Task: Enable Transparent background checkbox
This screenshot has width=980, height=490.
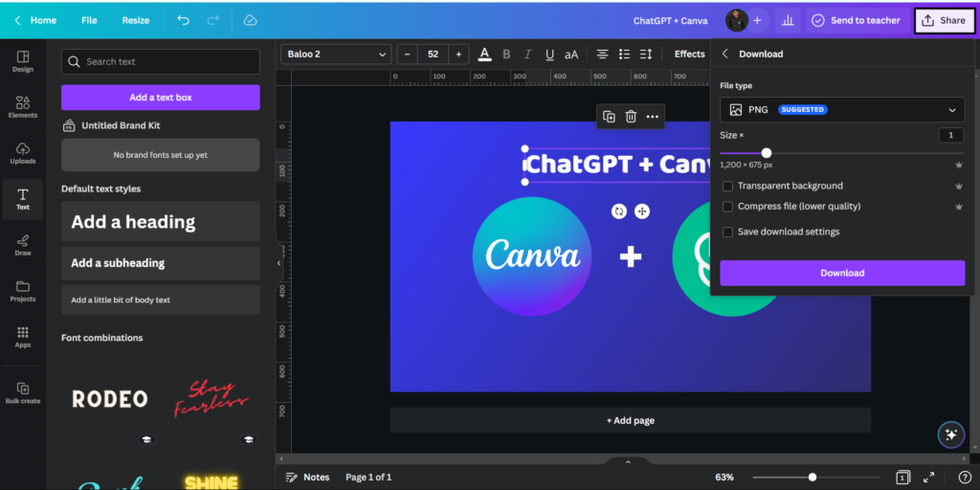Action: point(727,187)
